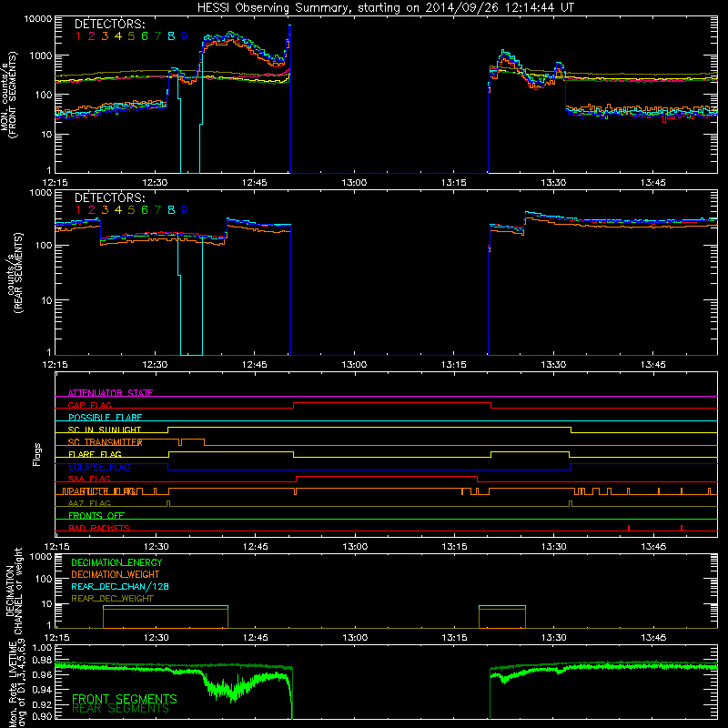
Task: Click DETECTORS: legend heading in front segments plot
Action: pyautogui.click(x=110, y=24)
